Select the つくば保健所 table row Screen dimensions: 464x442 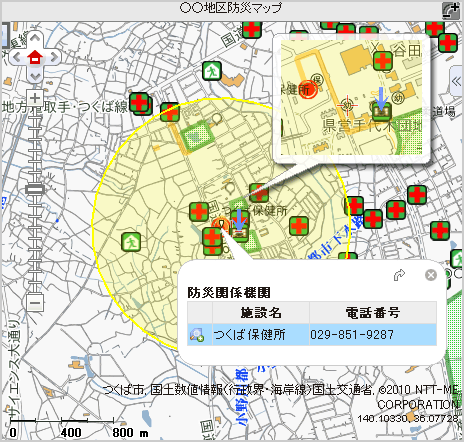312,334
